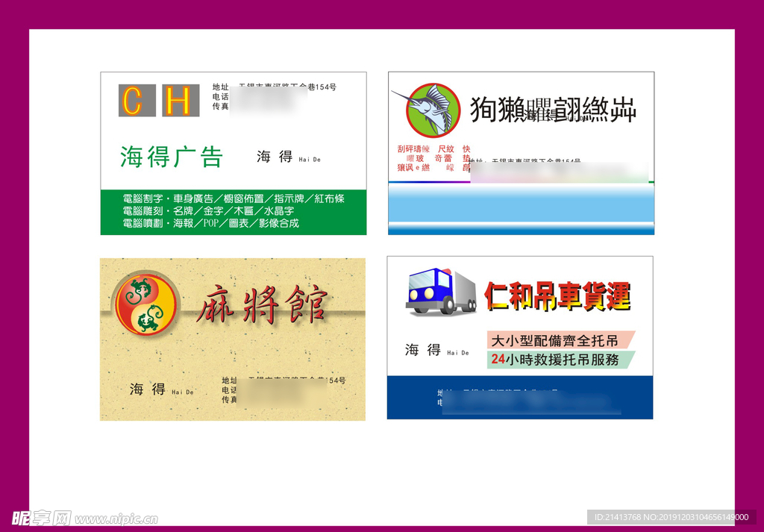Click the large black garbled title on swordfish card
This screenshot has width=764, height=532.
553,110
